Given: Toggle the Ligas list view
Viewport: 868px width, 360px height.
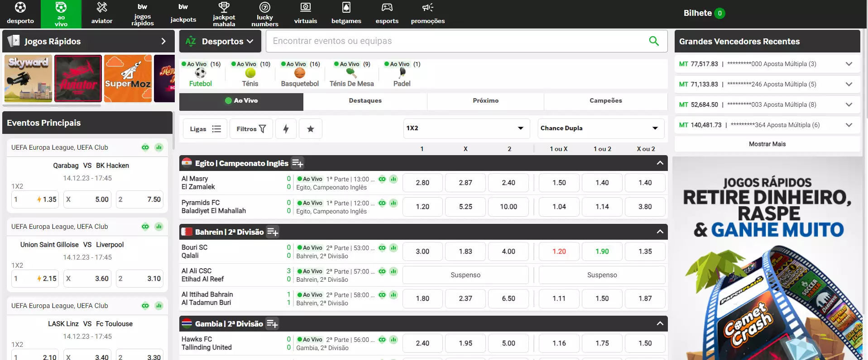Looking at the screenshot, I should (x=205, y=129).
